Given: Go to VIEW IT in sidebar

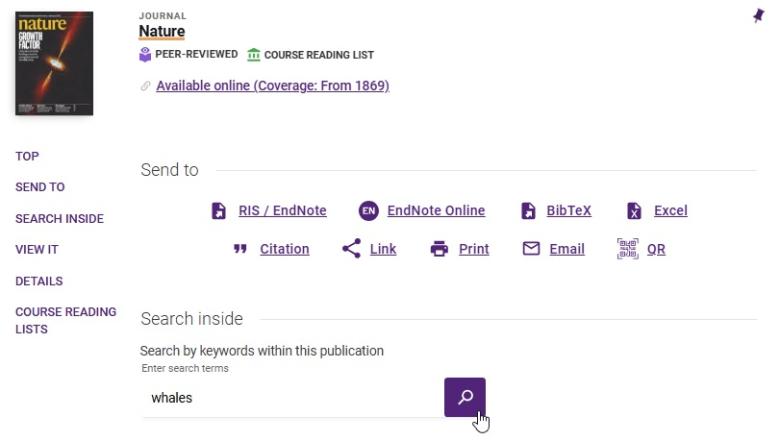Looking at the screenshot, I should click(36, 250).
